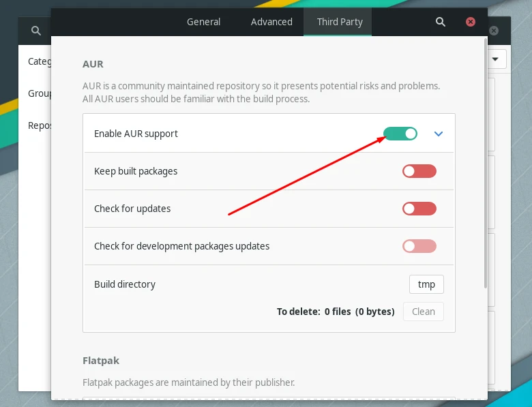Collapse the AUR options chevron
The height and width of the screenshot is (407, 532).
(x=439, y=134)
